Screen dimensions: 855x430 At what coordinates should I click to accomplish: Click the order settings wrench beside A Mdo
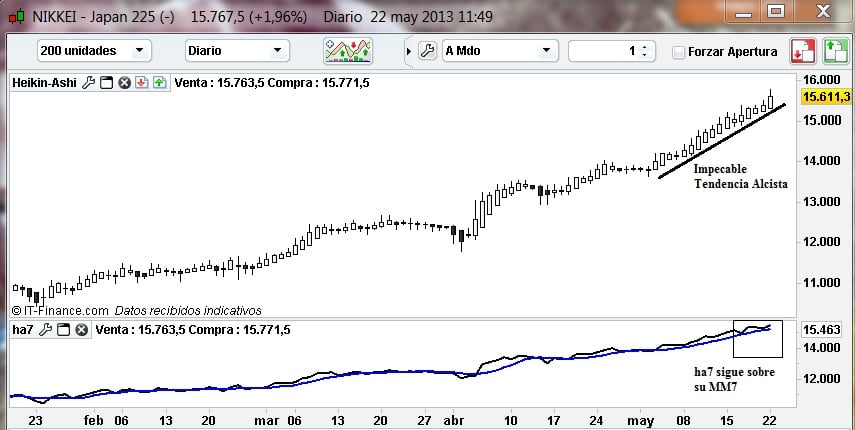point(428,51)
